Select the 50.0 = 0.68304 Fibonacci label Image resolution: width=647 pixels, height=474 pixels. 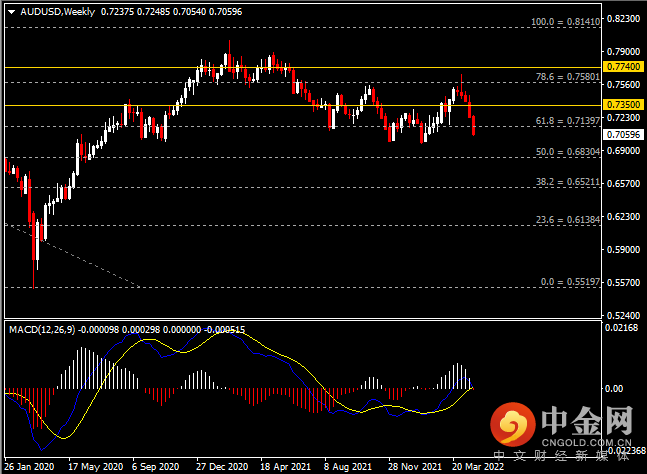[568, 151]
